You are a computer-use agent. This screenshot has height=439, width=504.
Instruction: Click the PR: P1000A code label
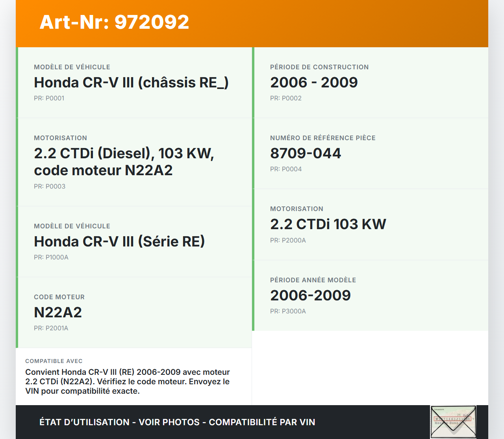(x=51, y=257)
